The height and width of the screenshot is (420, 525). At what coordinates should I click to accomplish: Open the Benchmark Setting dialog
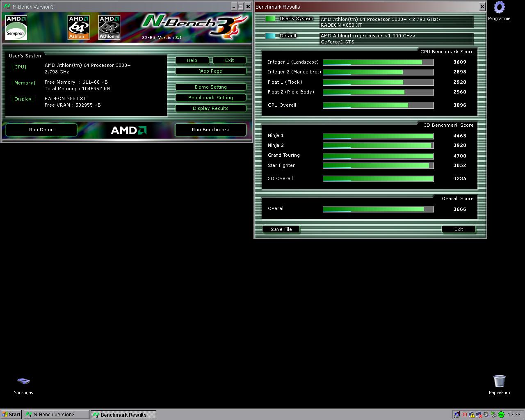pyautogui.click(x=210, y=98)
